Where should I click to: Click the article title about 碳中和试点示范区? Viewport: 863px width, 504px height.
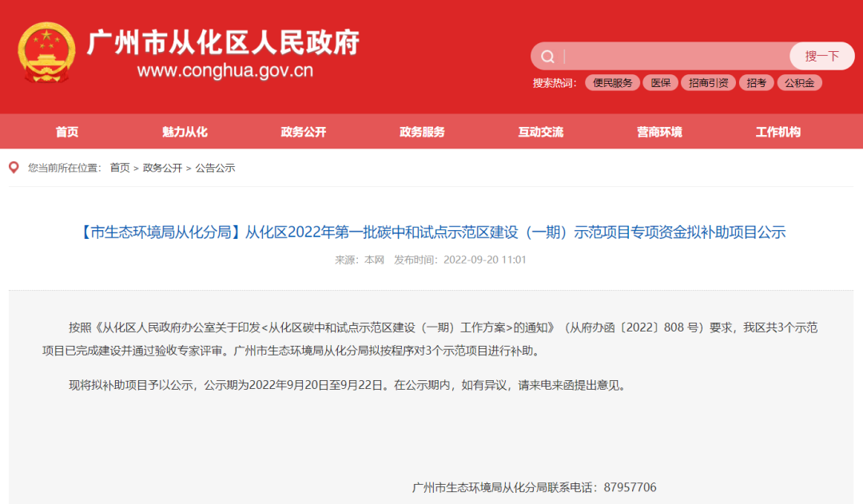[x=431, y=232]
